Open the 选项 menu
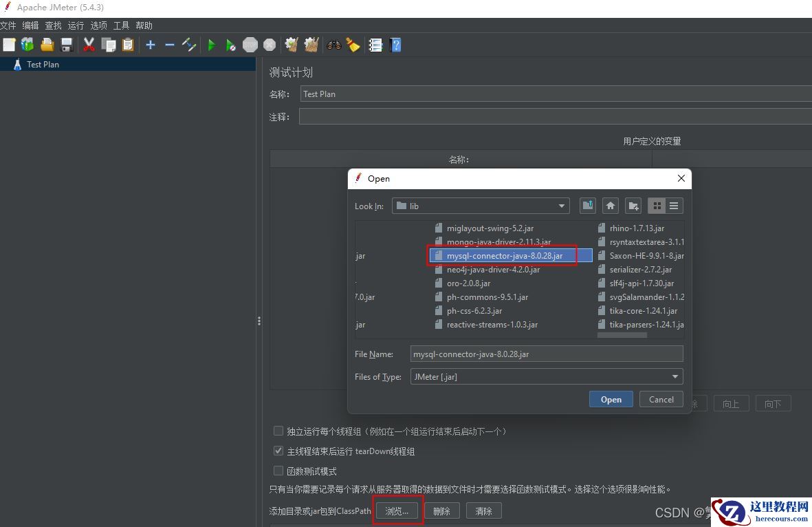This screenshot has width=812, height=527. coord(98,25)
